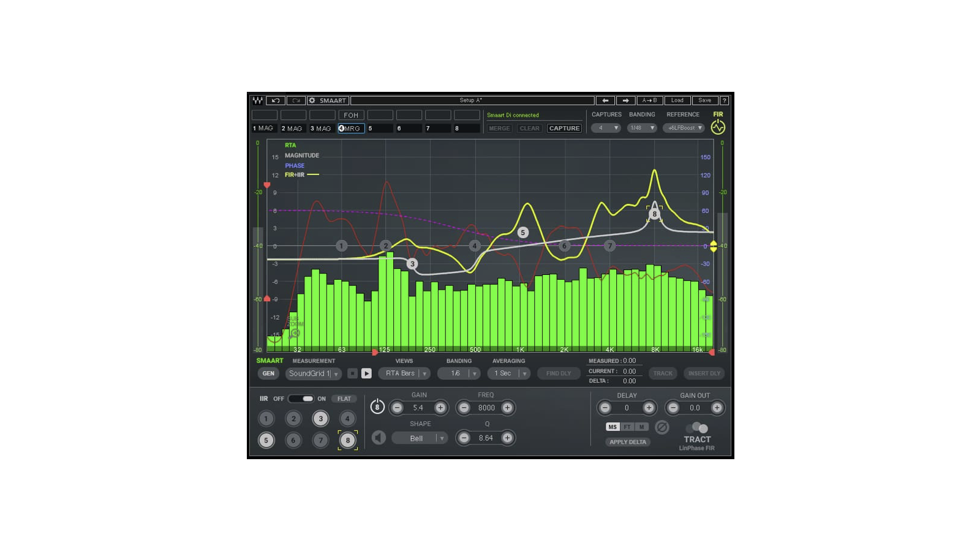Decrease the Delay value

click(x=605, y=408)
